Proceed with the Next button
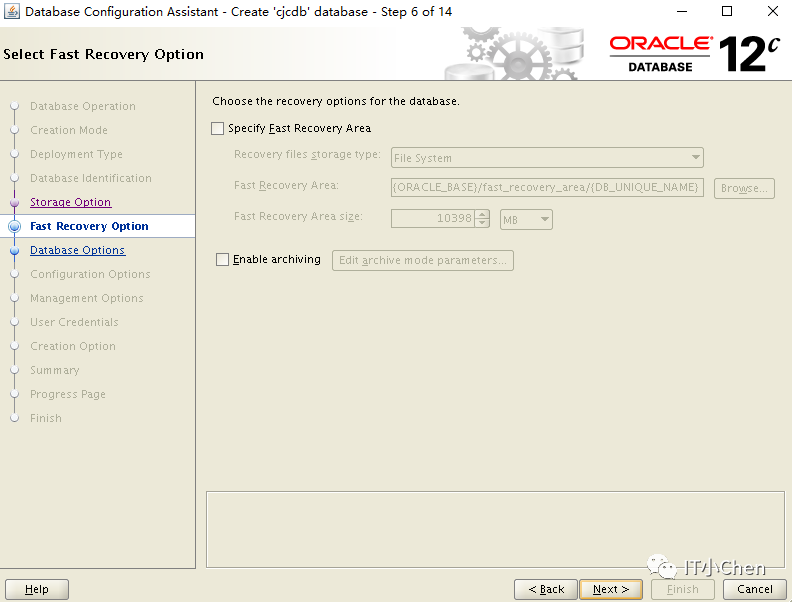The height and width of the screenshot is (602, 792). coord(611,589)
